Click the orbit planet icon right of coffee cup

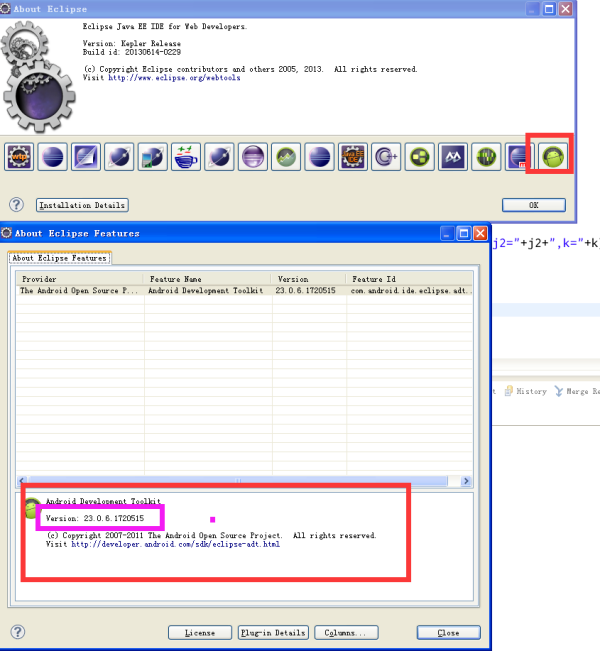click(219, 157)
